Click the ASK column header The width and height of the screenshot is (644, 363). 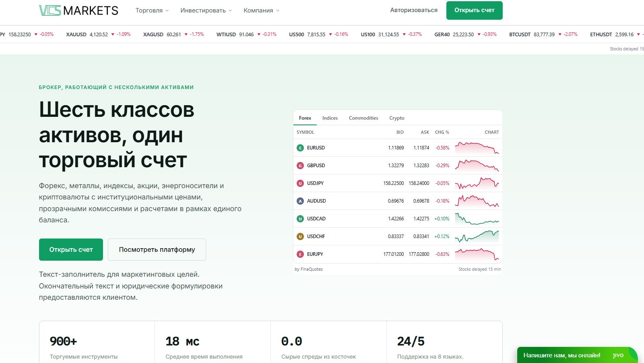coord(425,132)
